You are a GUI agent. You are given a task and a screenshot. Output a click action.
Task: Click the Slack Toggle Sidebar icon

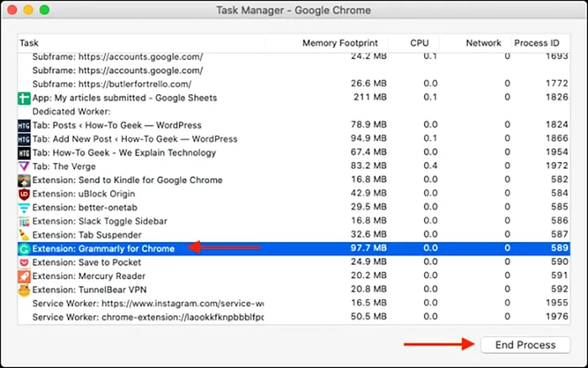pos(24,221)
